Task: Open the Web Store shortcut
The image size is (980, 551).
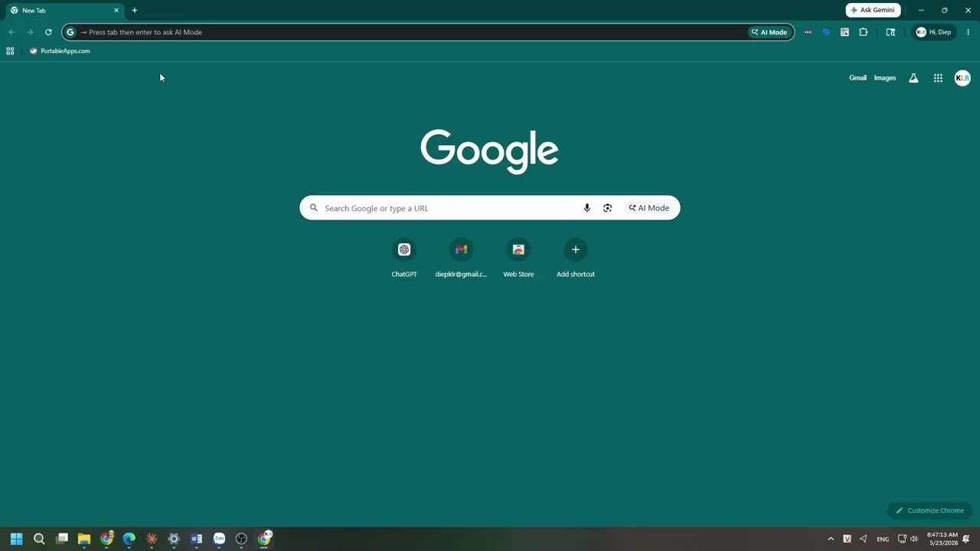Action: coord(518,259)
